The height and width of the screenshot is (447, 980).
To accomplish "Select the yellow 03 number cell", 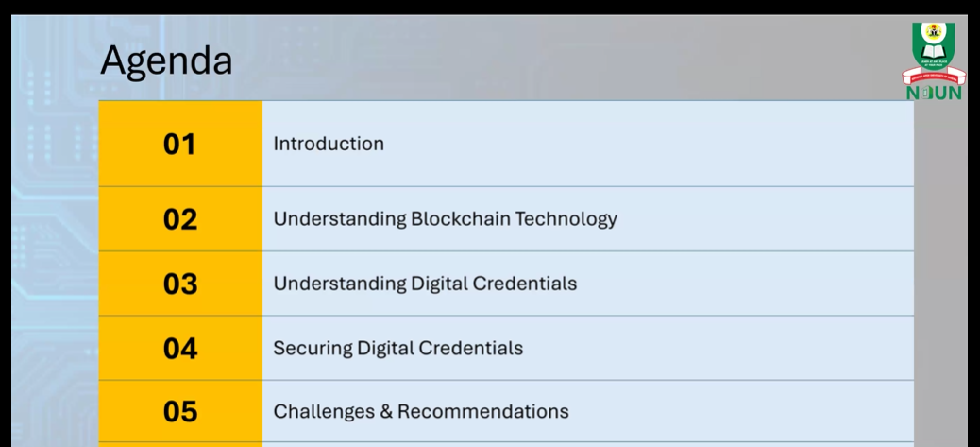I will pos(180,284).
